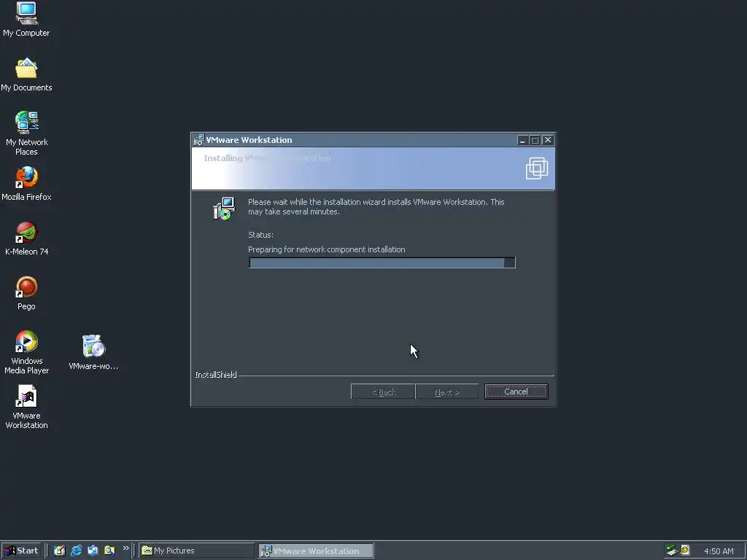Open the Start menu
Image resolution: width=747 pixels, height=560 pixels.
(x=21, y=551)
